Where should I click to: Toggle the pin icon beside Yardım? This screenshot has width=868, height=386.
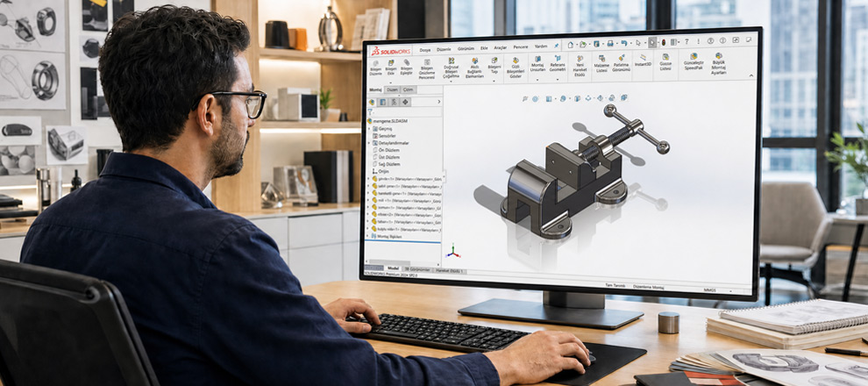click(557, 46)
